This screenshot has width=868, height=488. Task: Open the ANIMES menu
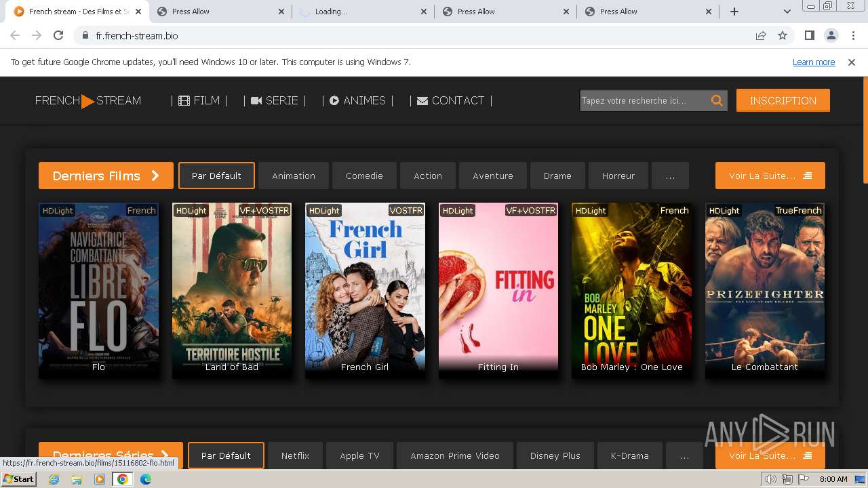click(x=358, y=100)
